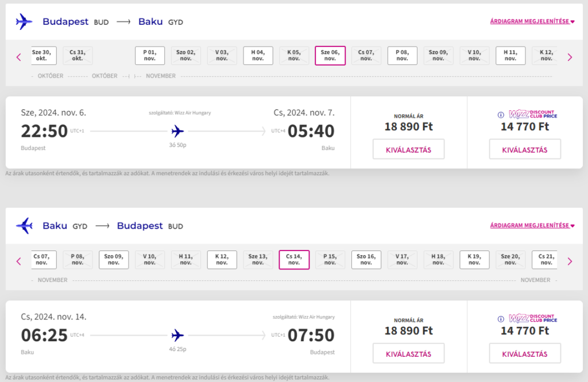Click previous dates arrow in return carousel
The image size is (588, 382).
tap(18, 261)
